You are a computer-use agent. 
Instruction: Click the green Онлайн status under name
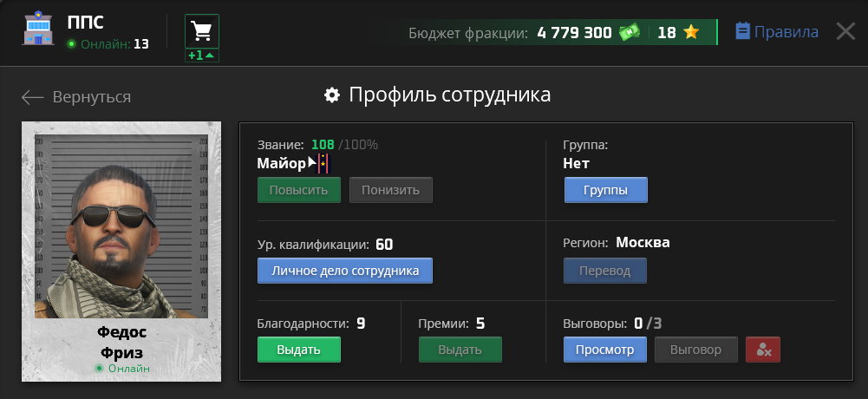click(x=122, y=369)
